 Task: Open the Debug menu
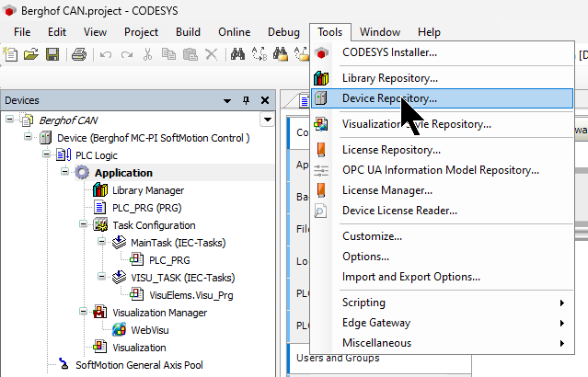(x=283, y=32)
